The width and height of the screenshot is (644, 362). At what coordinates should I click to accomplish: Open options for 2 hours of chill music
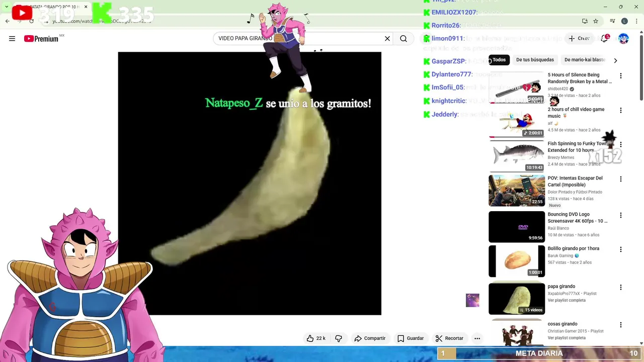pyautogui.click(x=621, y=110)
